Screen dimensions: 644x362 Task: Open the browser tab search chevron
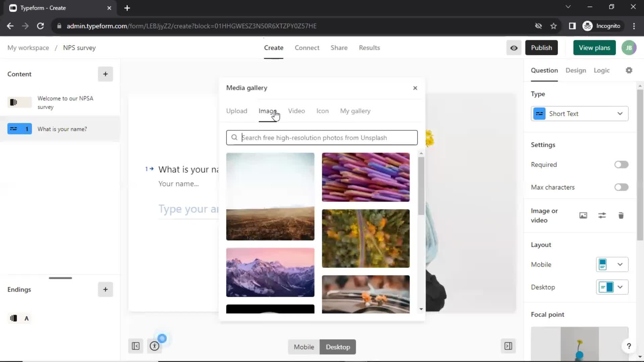568,7
